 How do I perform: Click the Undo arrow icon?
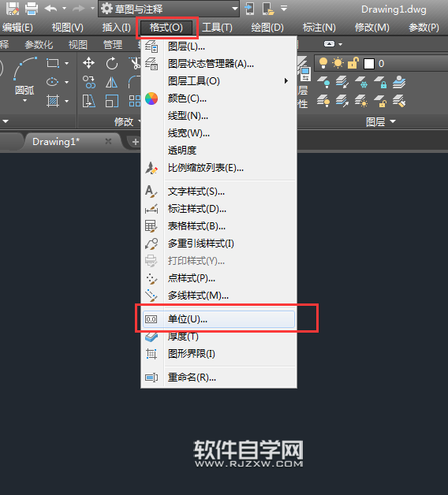click(50, 9)
